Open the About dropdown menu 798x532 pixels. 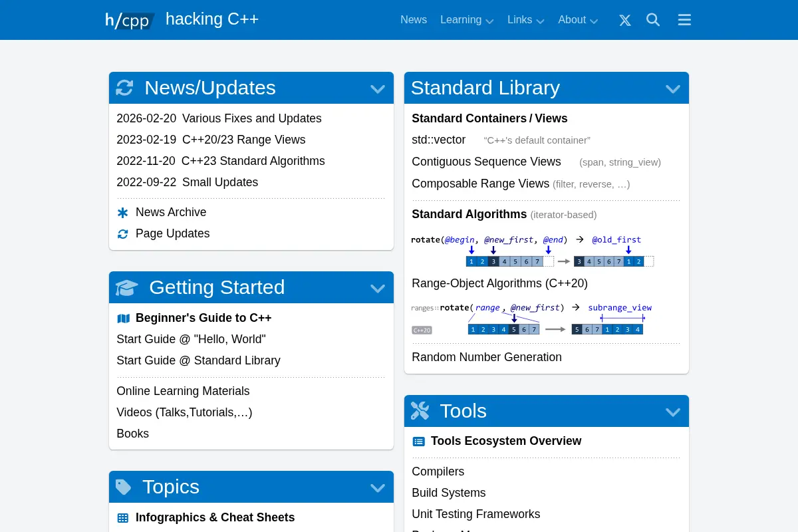coord(578,20)
